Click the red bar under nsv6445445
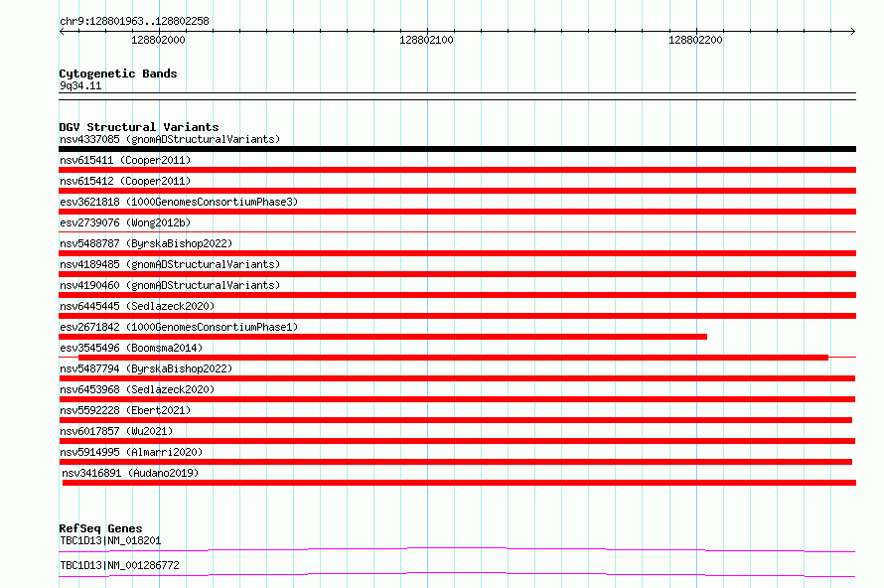This screenshot has width=884, height=588. click(x=457, y=316)
